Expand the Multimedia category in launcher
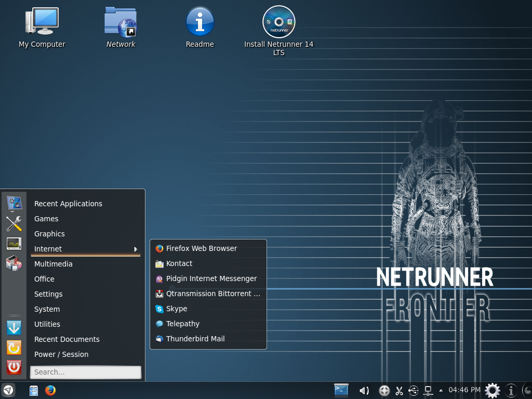Viewport: 532px width, 399px height. click(54, 264)
